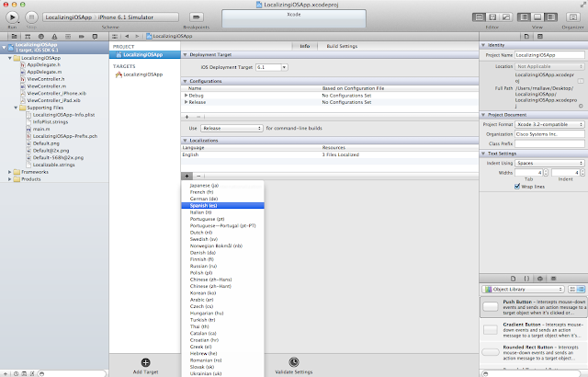This screenshot has height=377, width=588.
Task: Toggle the Navigator pane view
Action: 525,17
